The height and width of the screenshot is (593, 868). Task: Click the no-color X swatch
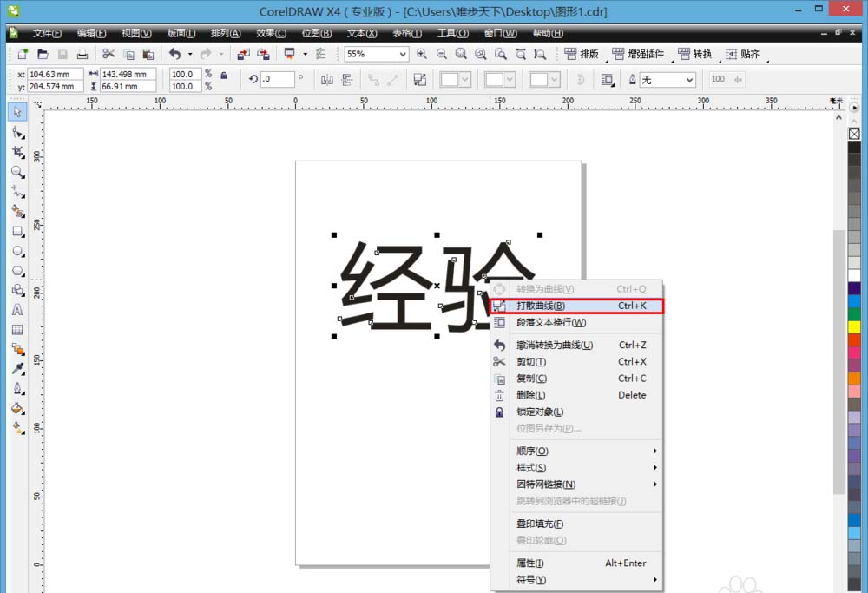point(854,134)
